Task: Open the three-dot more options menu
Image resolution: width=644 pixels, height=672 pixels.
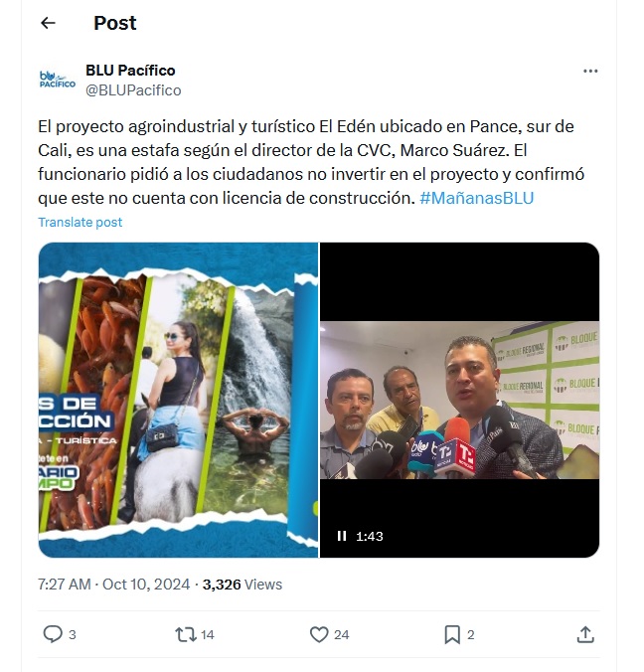Action: [590, 72]
